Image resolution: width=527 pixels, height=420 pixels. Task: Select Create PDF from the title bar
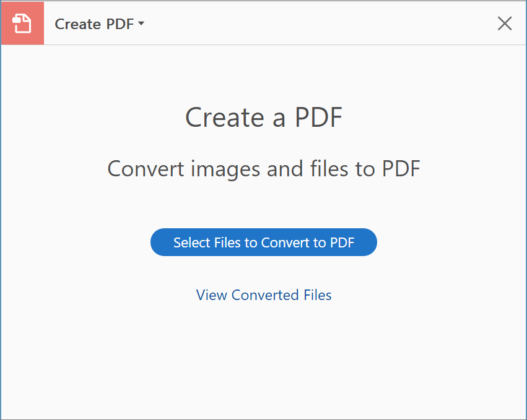(x=96, y=24)
